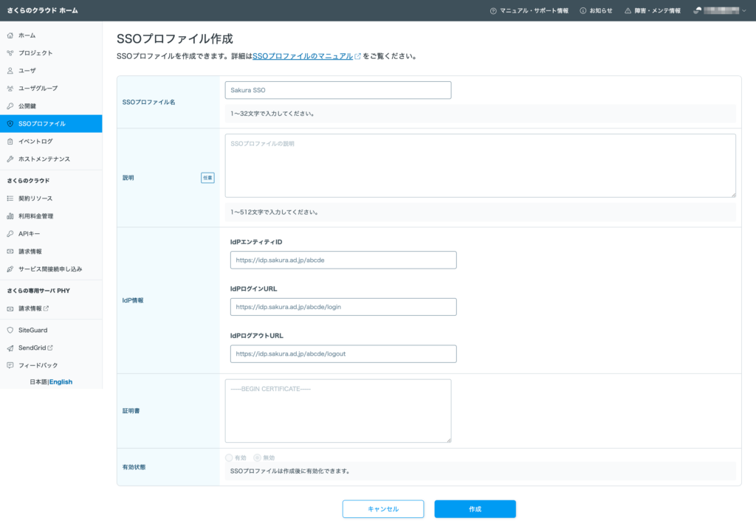Select the 有効 radio button

pyautogui.click(x=229, y=457)
